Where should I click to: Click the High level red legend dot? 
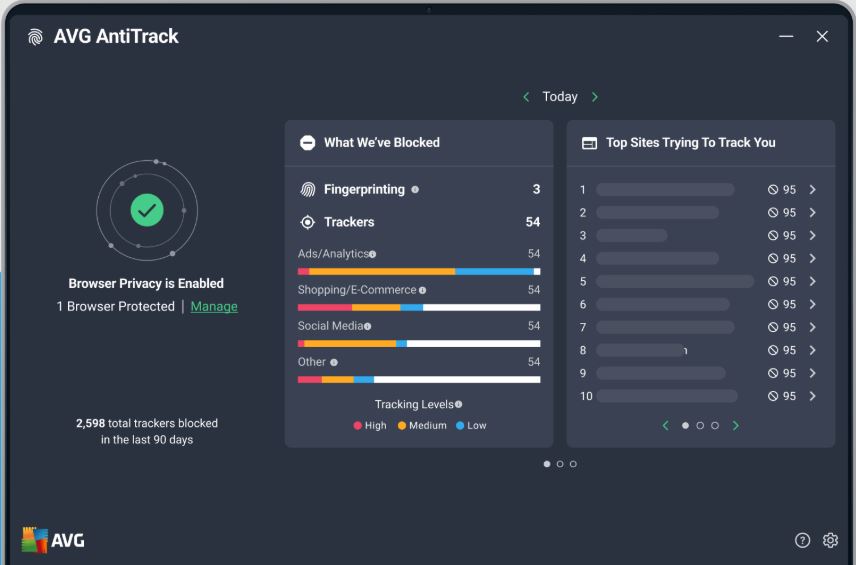pyautogui.click(x=358, y=426)
